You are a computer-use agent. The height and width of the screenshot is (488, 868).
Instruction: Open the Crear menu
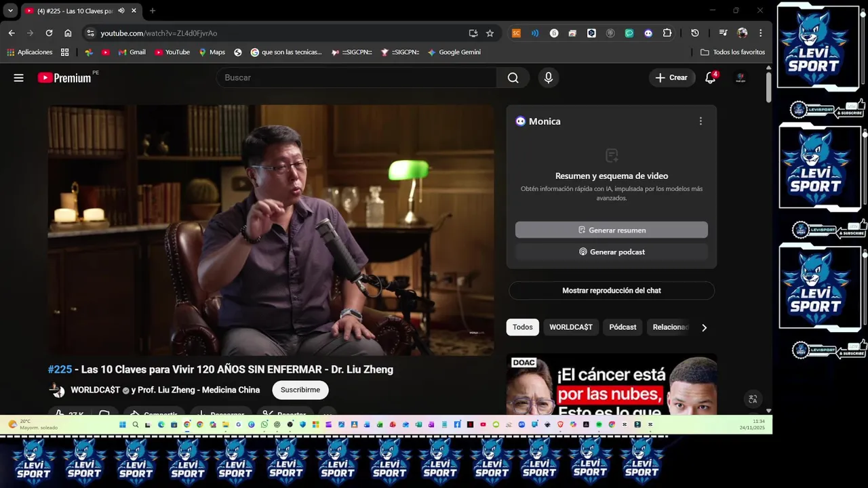point(671,78)
